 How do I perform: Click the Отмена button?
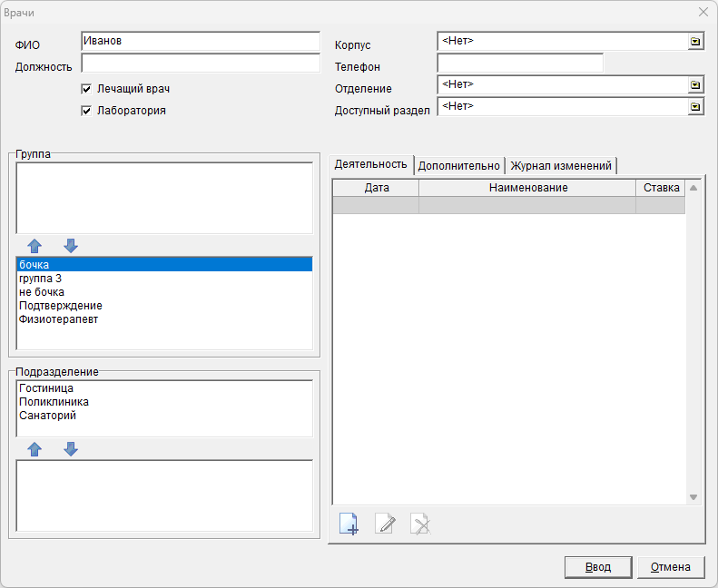click(x=671, y=567)
